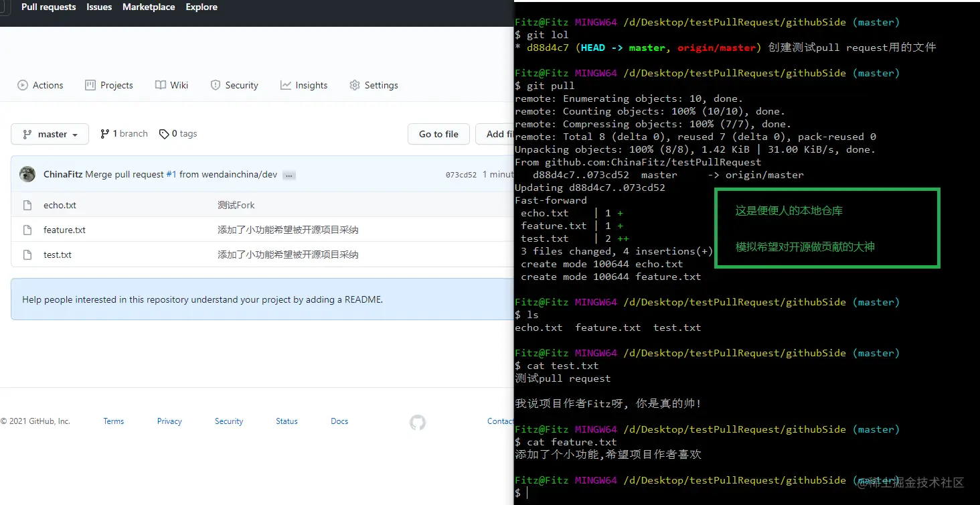Click the Projects board icon

click(x=90, y=85)
